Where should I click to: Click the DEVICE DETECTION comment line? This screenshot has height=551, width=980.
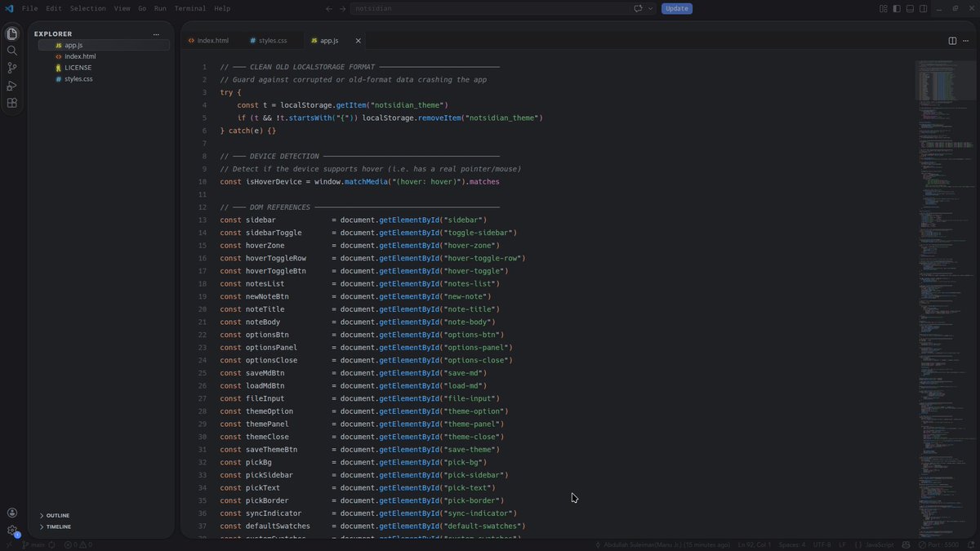[359, 156]
